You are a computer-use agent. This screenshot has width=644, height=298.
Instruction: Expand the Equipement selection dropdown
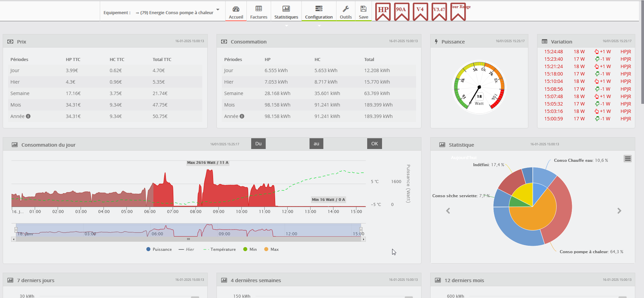click(218, 10)
